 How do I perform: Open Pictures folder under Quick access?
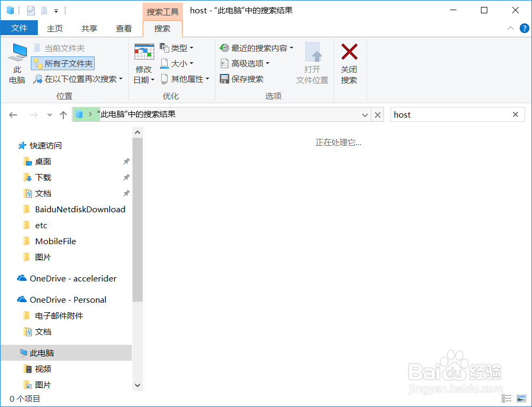(37, 257)
